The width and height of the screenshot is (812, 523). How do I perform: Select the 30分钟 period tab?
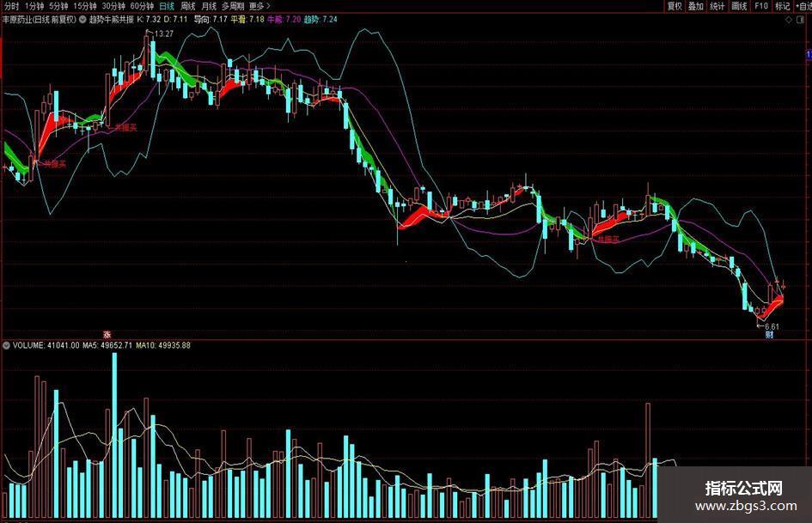pyautogui.click(x=113, y=6)
